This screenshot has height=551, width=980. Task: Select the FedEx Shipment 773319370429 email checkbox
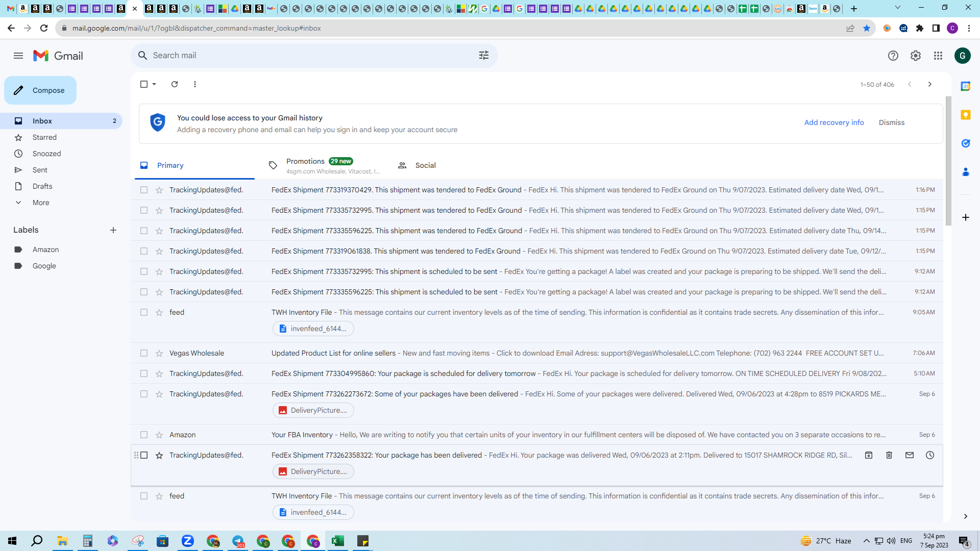(144, 190)
